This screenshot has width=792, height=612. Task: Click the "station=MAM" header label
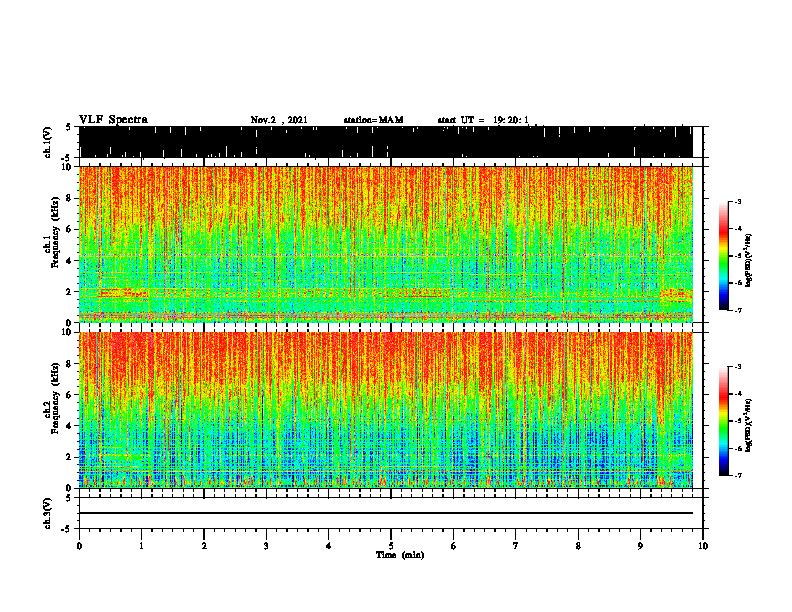(373, 120)
